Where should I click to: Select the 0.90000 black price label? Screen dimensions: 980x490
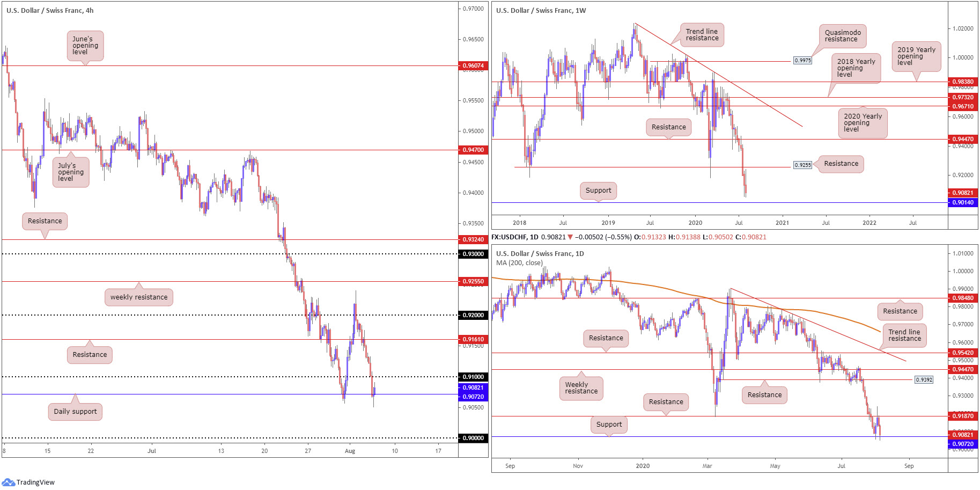click(473, 438)
